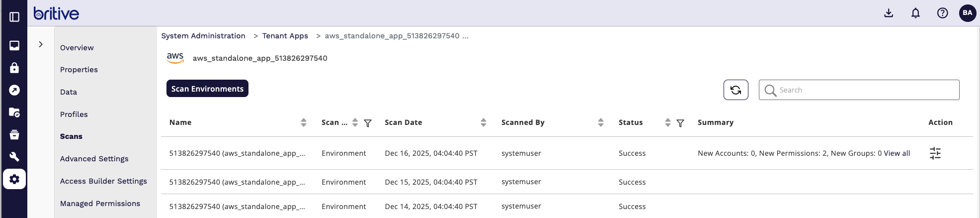
Task: Sort by the Scan Date column
Action: click(x=483, y=122)
